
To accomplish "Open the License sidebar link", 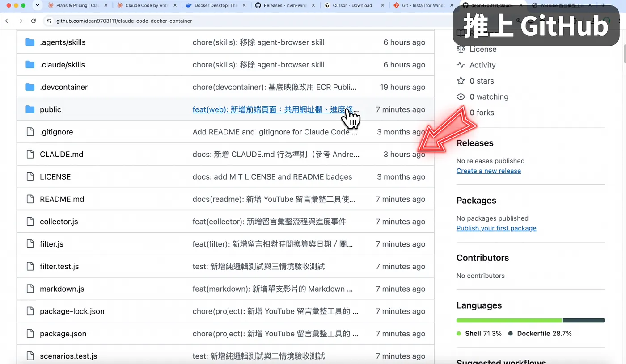I will tap(483, 49).
